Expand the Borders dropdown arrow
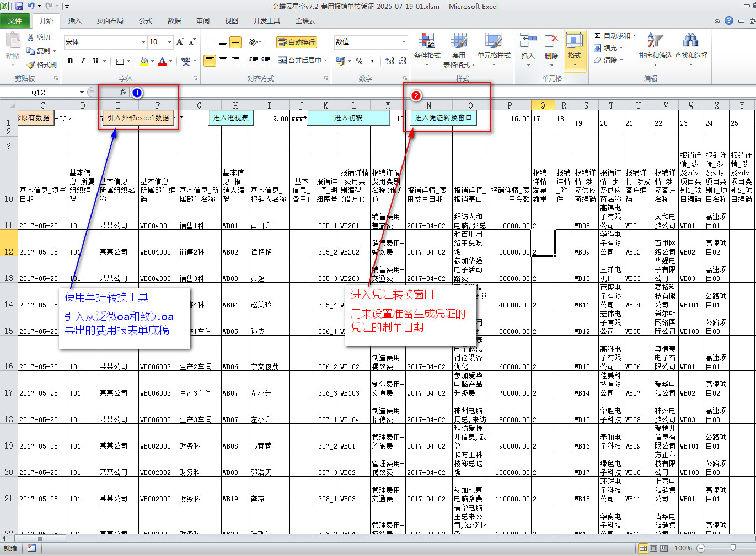This screenshot has width=756, height=556. 129,61
